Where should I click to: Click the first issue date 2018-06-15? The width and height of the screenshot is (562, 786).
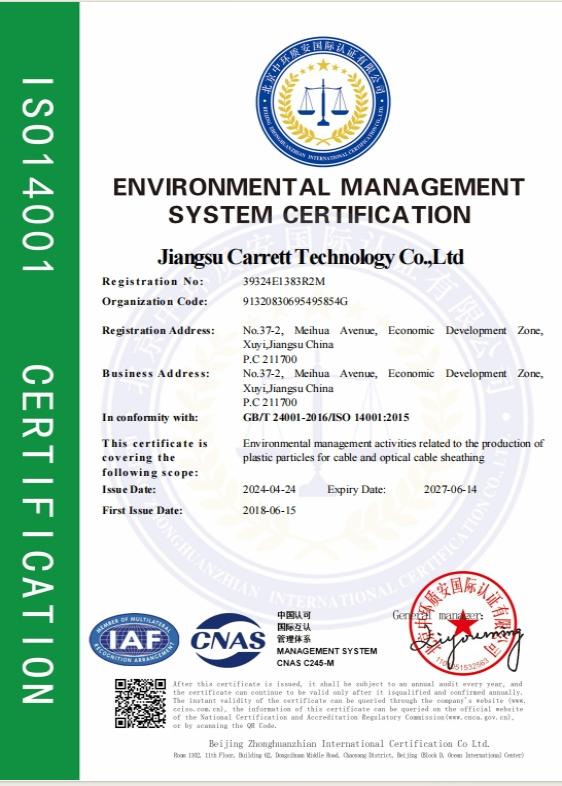coord(269,510)
